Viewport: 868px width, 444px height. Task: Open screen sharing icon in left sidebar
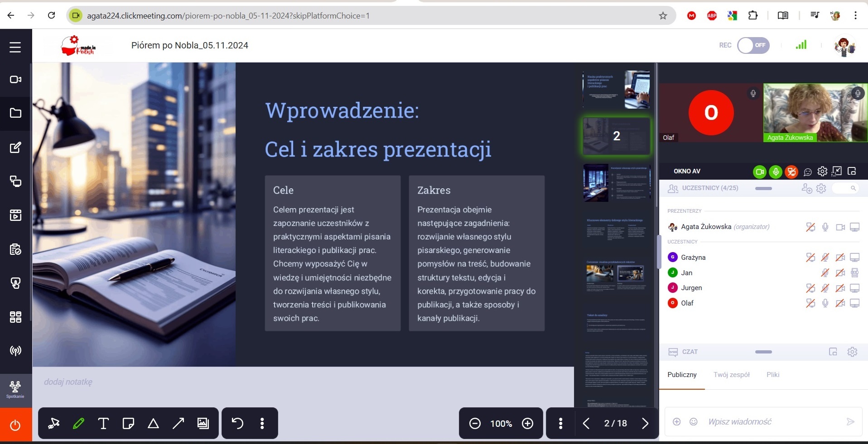15,181
